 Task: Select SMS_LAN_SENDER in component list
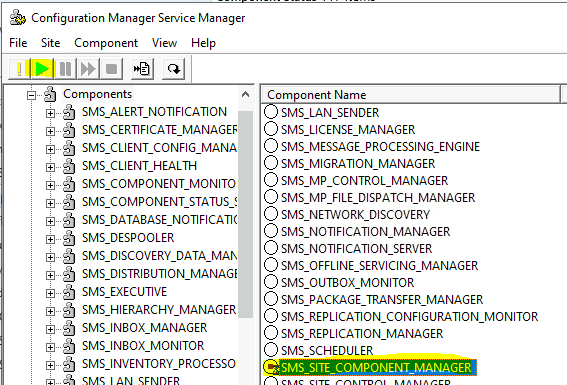[x=330, y=113]
